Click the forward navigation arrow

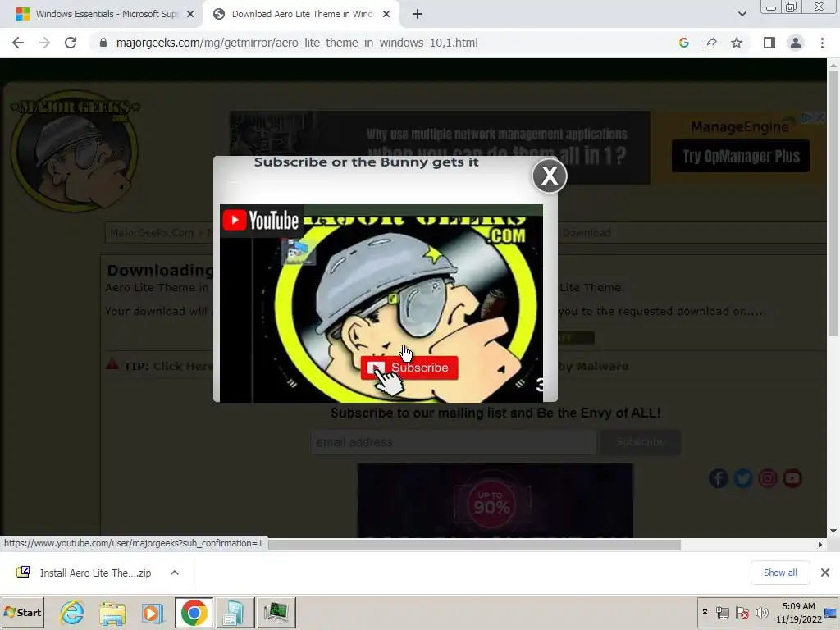click(44, 43)
